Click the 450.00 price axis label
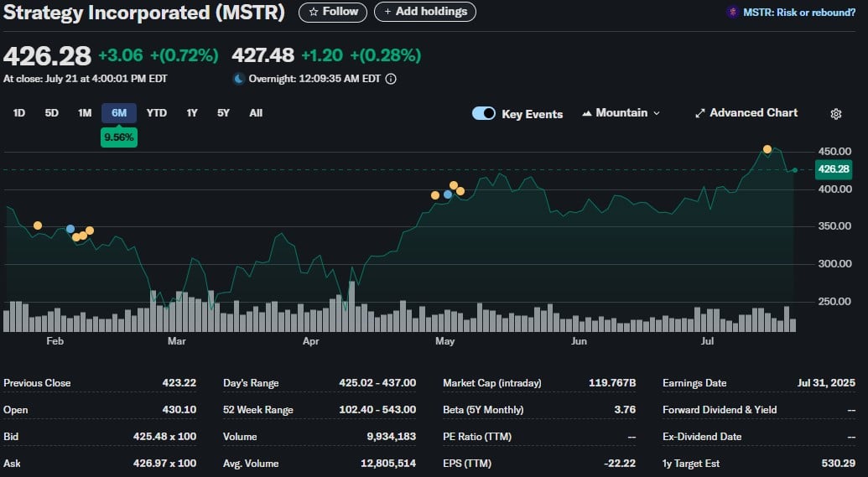The height and width of the screenshot is (477, 868). click(x=834, y=151)
